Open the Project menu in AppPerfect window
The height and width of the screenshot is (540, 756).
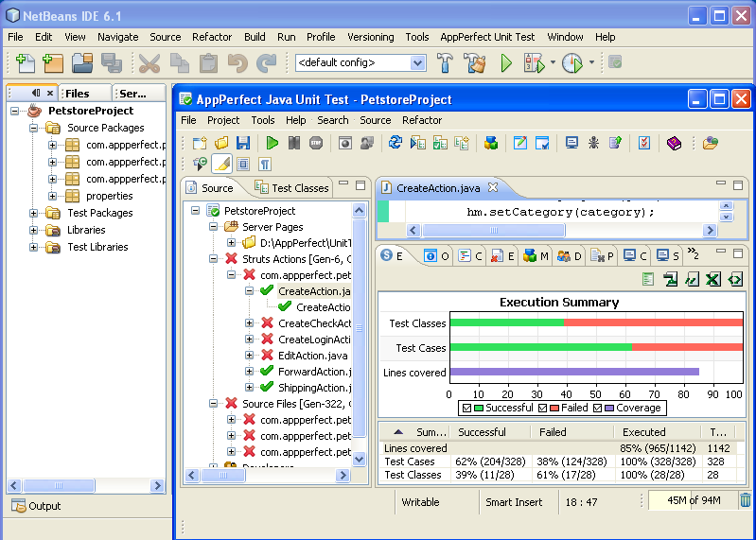pyautogui.click(x=223, y=120)
